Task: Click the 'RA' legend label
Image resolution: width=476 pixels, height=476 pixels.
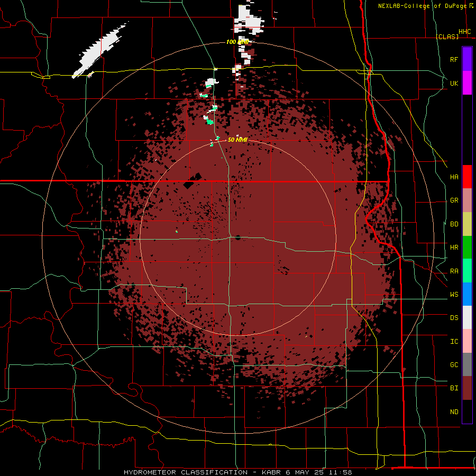Action: 454,271
